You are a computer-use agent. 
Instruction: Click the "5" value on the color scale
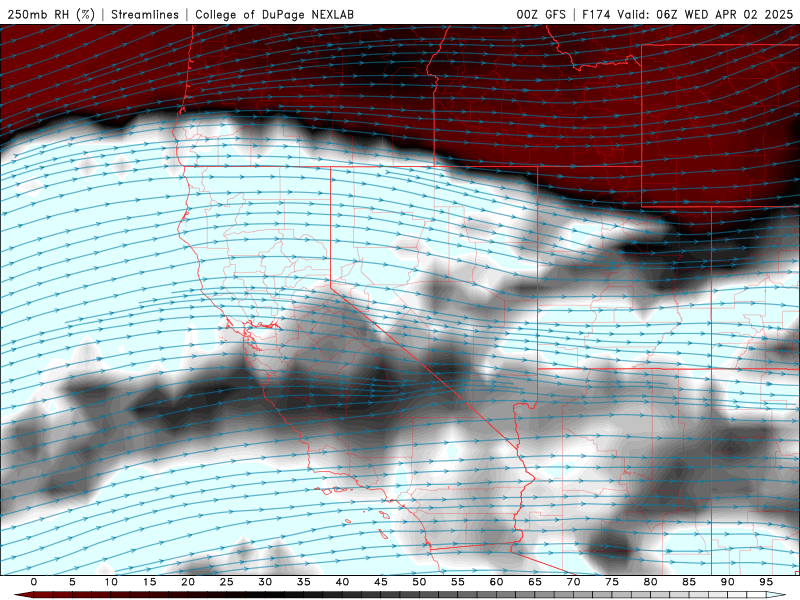click(72, 582)
